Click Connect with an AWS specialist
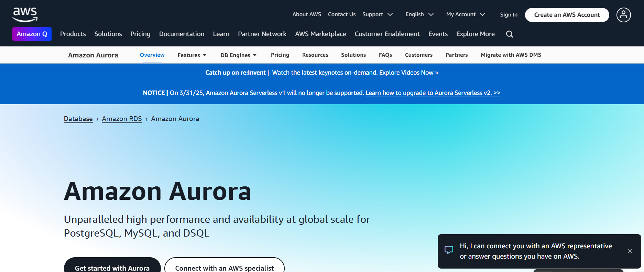Viewport: 644px width, 272px height. [x=224, y=267]
